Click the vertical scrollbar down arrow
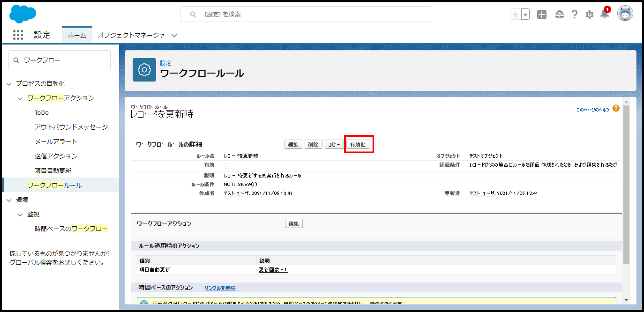 click(x=626, y=300)
